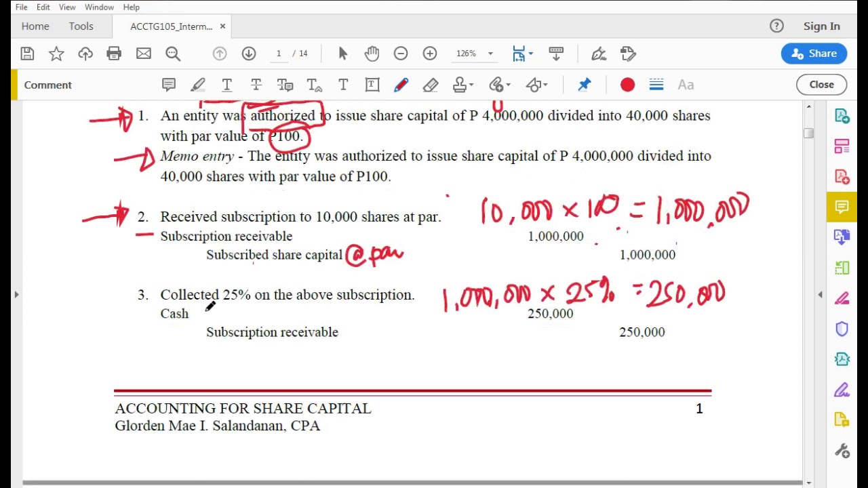Expand the Attach file dropdown arrow
The width and height of the screenshot is (868, 488).
click(508, 85)
